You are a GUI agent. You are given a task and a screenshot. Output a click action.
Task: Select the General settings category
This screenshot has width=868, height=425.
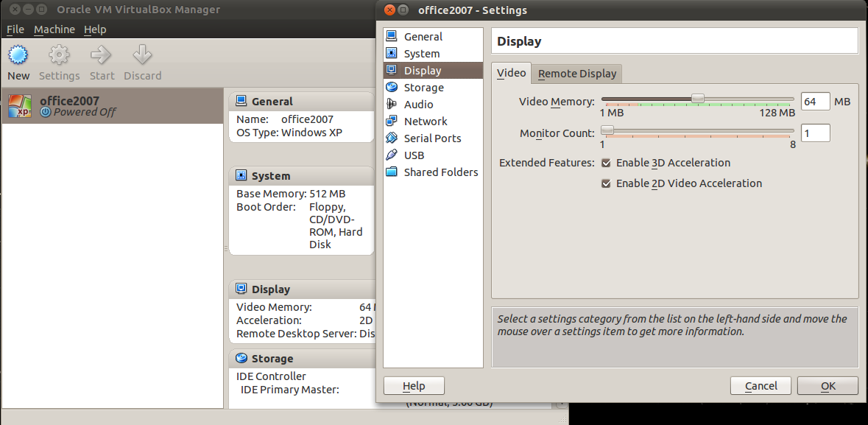coord(420,36)
